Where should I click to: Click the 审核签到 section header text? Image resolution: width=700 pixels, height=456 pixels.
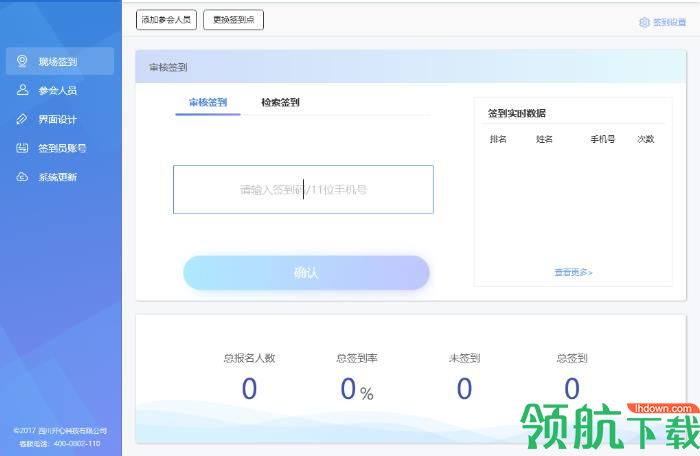pos(168,67)
